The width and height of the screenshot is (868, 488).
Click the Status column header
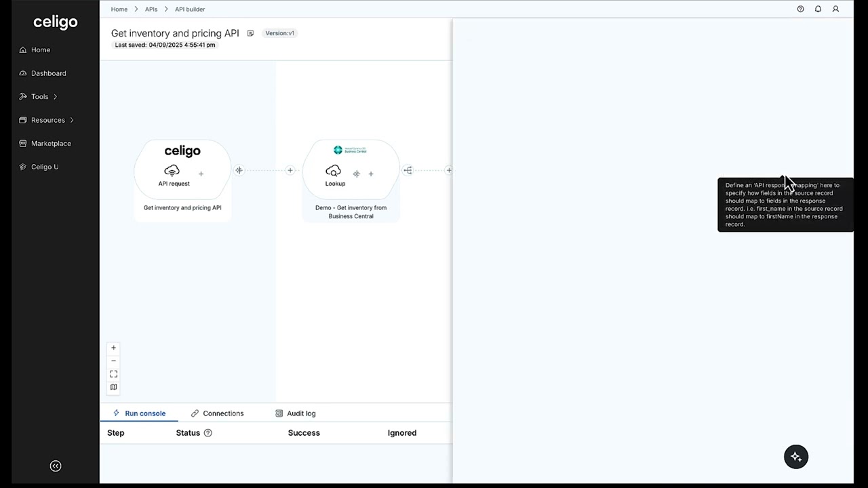[188, 433]
